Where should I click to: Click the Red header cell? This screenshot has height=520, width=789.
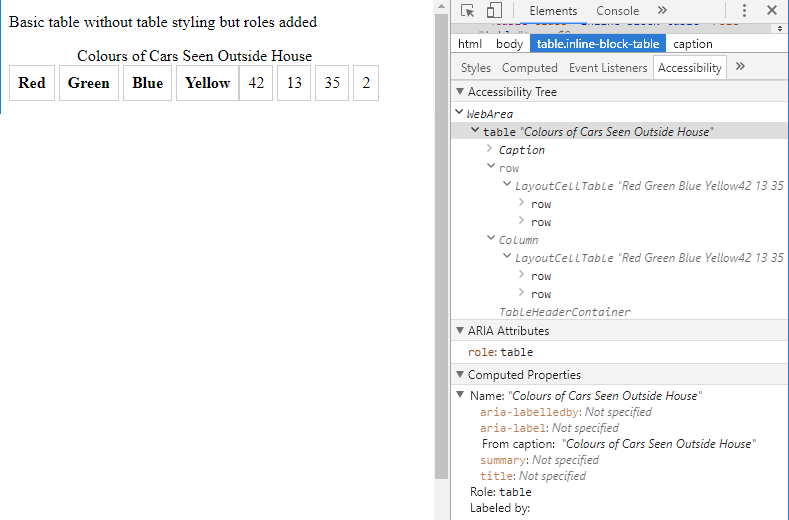click(32, 83)
